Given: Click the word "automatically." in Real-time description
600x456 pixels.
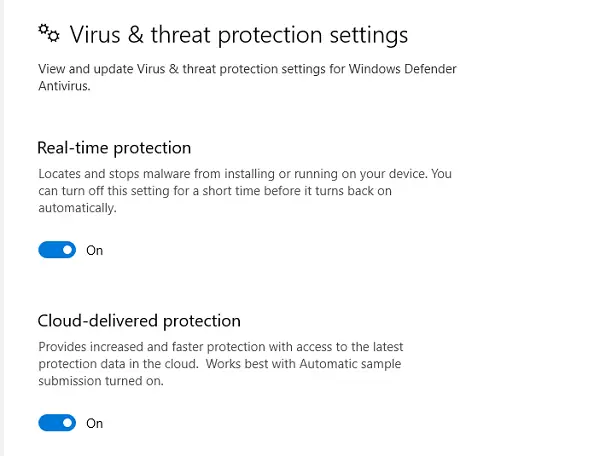Looking at the screenshot, I should tap(77, 208).
